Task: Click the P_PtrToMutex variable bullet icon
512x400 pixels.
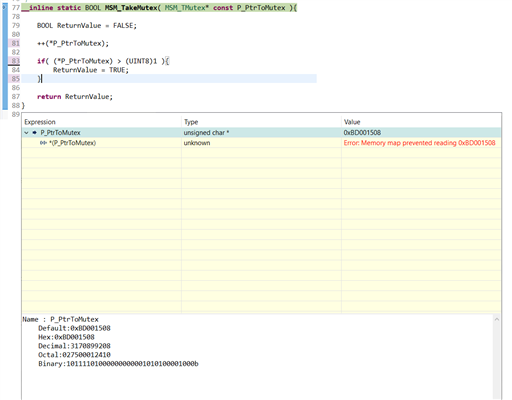Action: (34, 133)
